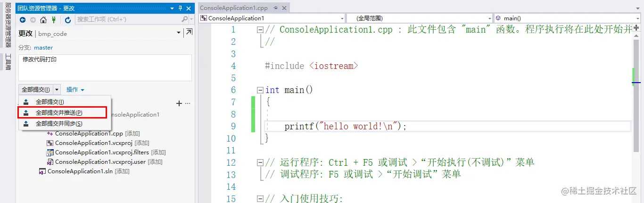Image resolution: width=644 pixels, height=203 pixels.
Task: Collapse the comment block at line 15
Action: pyautogui.click(x=260, y=199)
